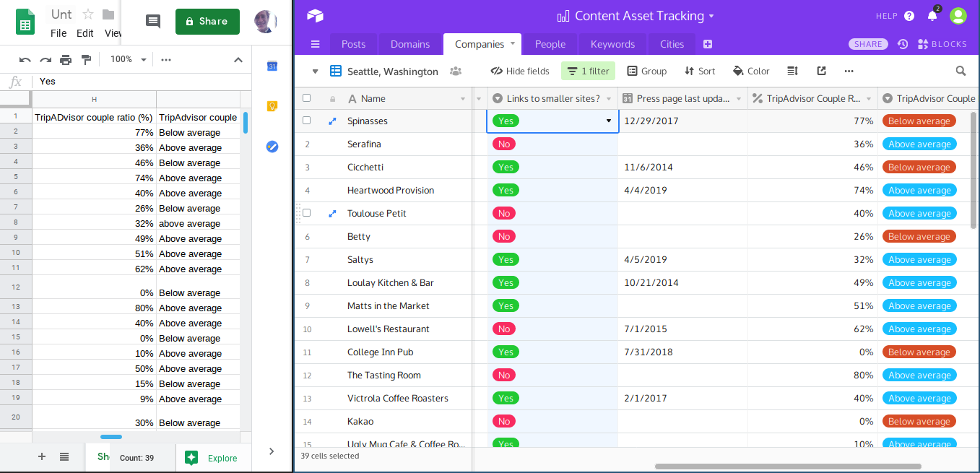Switch to the Cities table tab
Viewport: 980px width, 473px height.
(672, 44)
